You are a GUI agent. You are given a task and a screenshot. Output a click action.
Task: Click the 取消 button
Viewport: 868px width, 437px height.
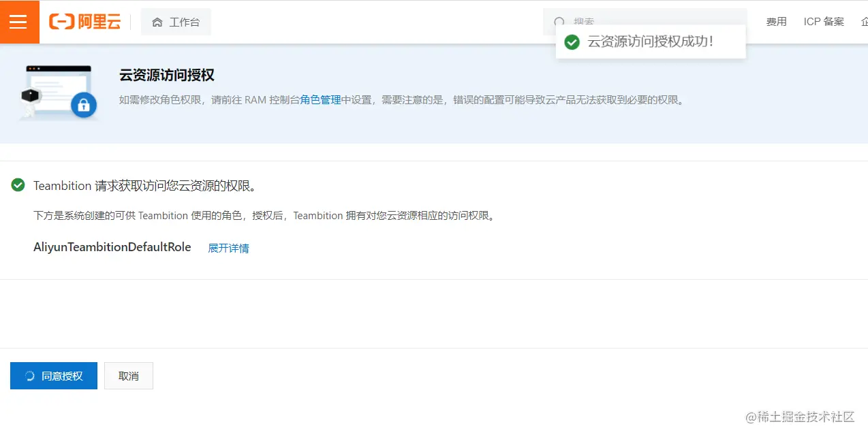(129, 376)
